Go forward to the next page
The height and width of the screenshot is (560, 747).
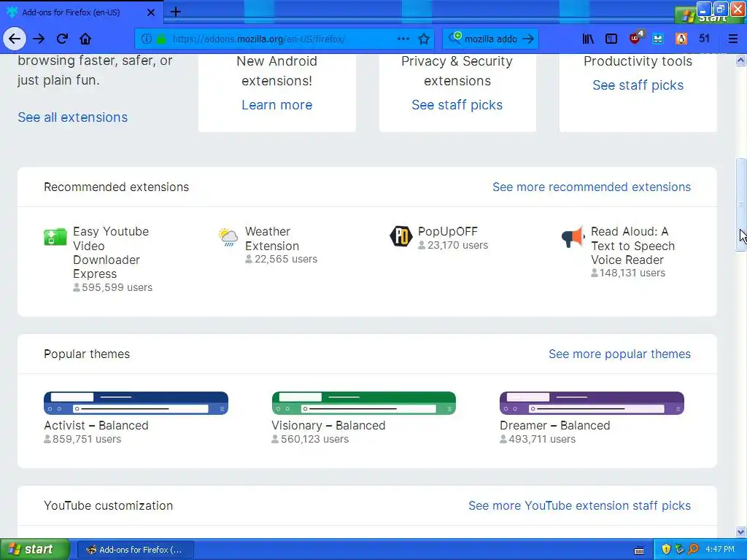39,39
